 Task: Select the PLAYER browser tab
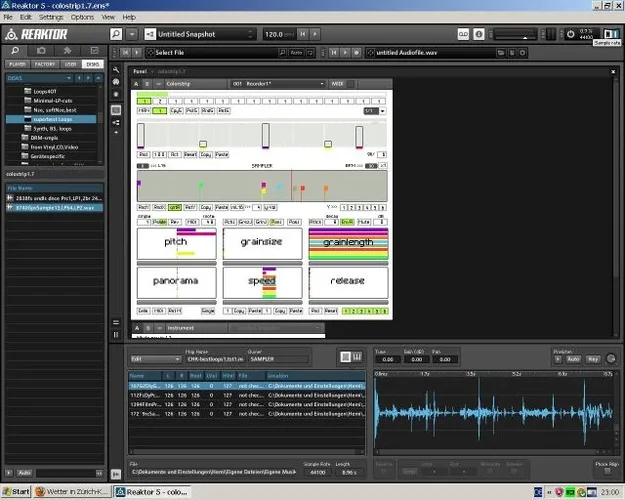[18, 64]
